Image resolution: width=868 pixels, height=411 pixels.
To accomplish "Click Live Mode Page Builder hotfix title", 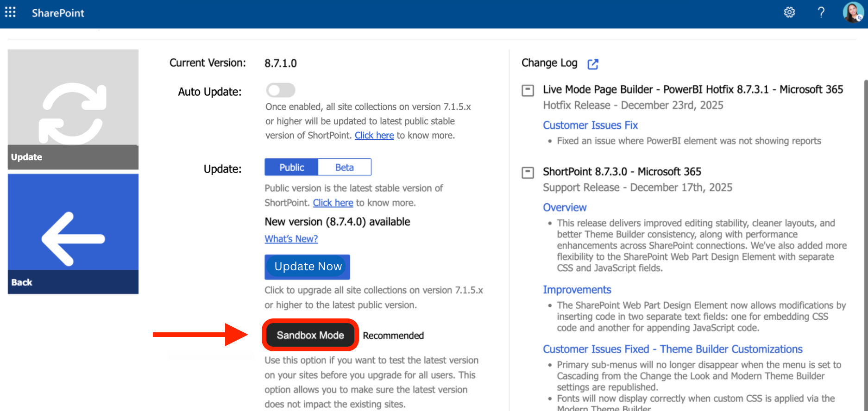I will 693,89.
